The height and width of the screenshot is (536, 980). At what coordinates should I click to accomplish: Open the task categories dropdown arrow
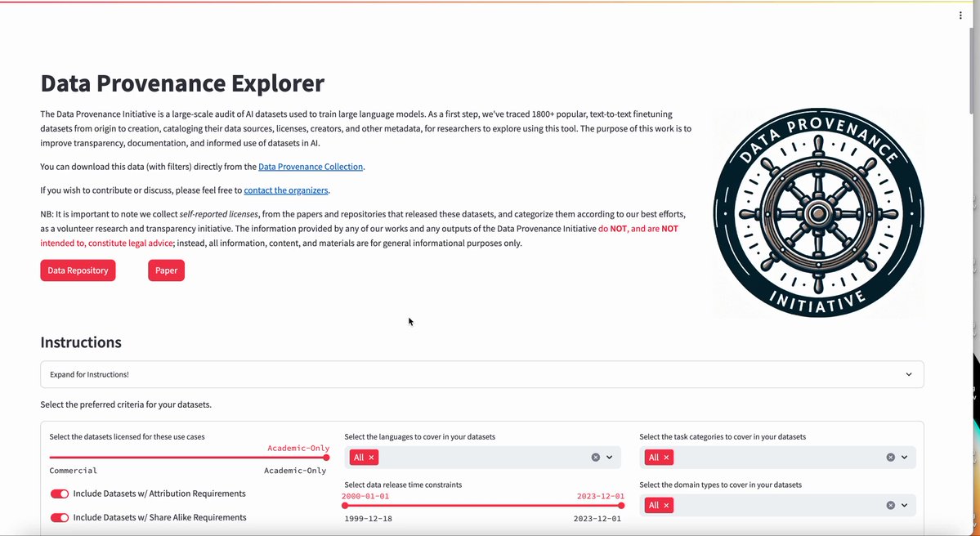[x=905, y=458]
